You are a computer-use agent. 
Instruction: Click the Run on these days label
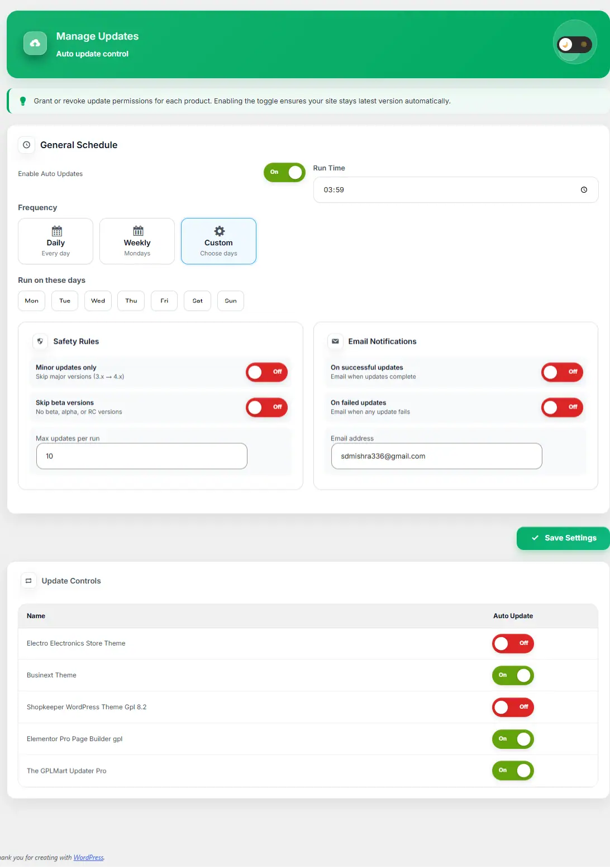click(51, 281)
